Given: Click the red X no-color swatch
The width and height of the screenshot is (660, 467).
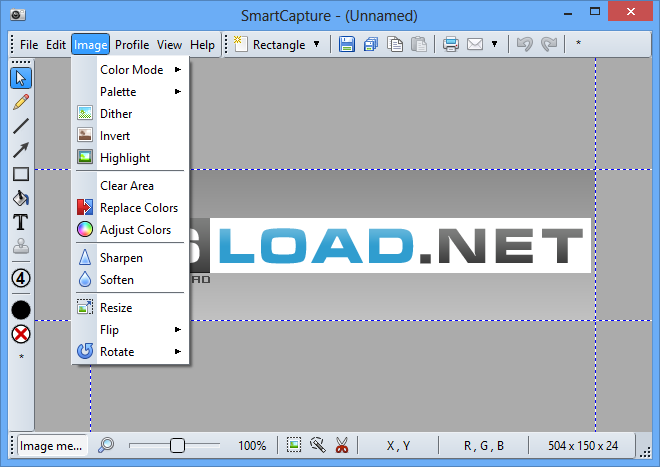Looking at the screenshot, I should 21,335.
